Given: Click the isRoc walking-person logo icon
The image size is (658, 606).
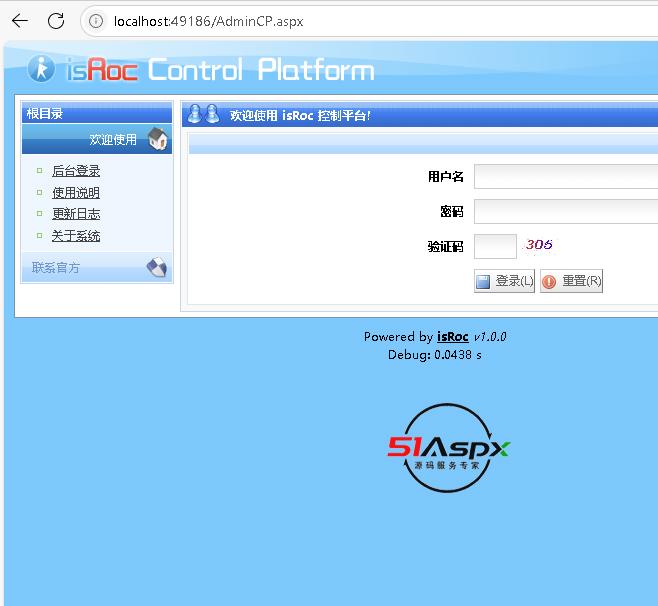Looking at the screenshot, I should pos(41,68).
